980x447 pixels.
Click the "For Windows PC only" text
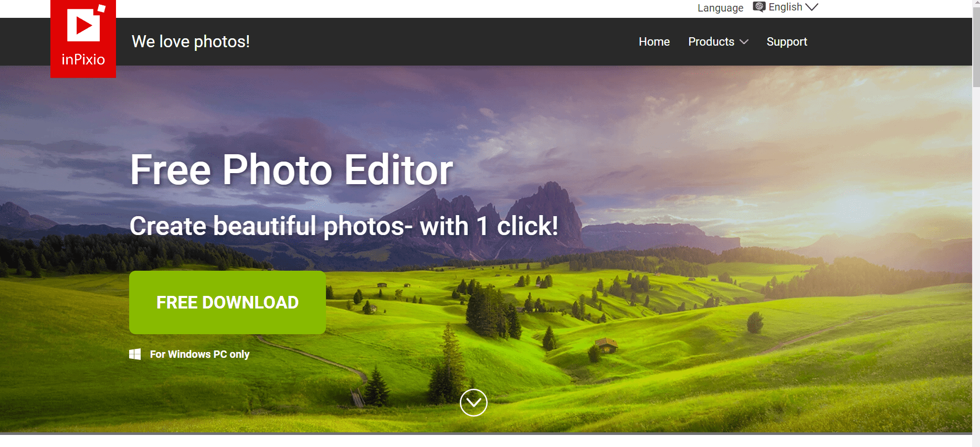click(199, 354)
